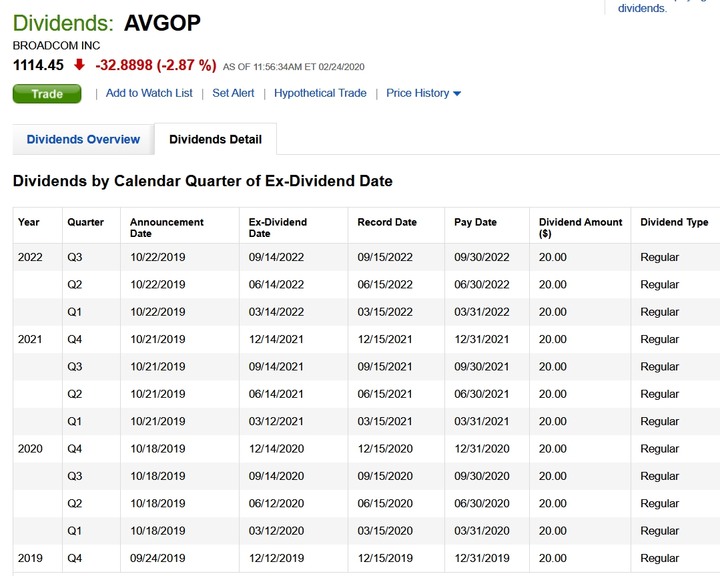Open Hypothetical Trade link

coord(320,93)
